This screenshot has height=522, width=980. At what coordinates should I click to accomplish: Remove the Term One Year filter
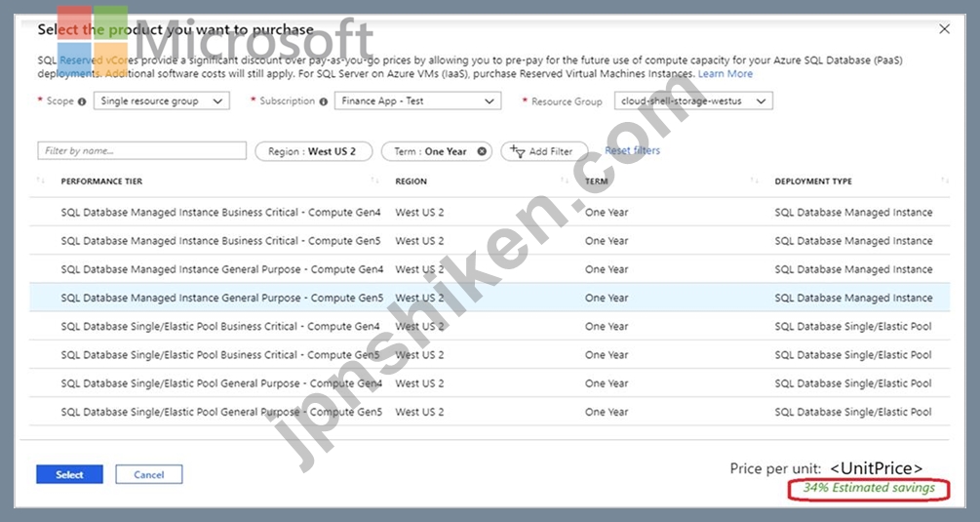[x=482, y=151]
